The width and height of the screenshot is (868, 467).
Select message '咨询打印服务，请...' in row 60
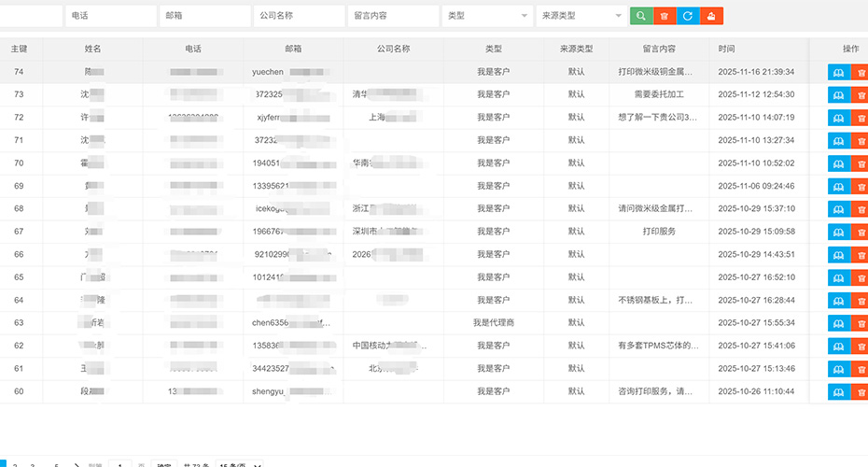click(655, 391)
